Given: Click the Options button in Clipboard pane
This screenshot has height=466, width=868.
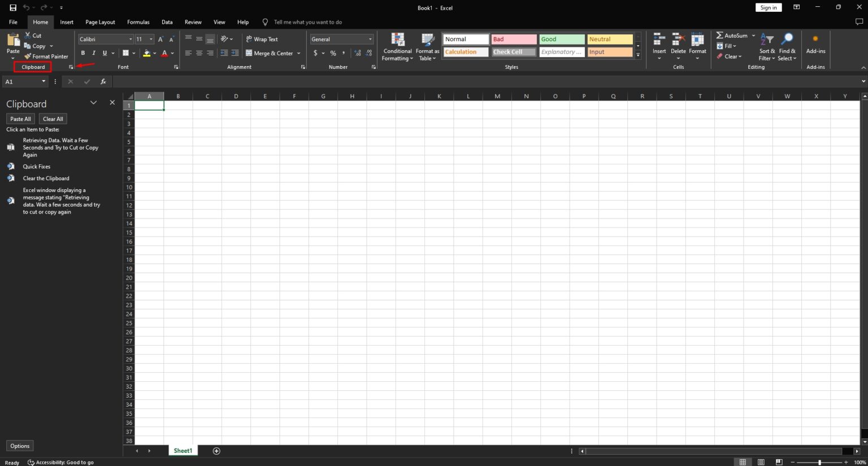Looking at the screenshot, I should coord(20,446).
